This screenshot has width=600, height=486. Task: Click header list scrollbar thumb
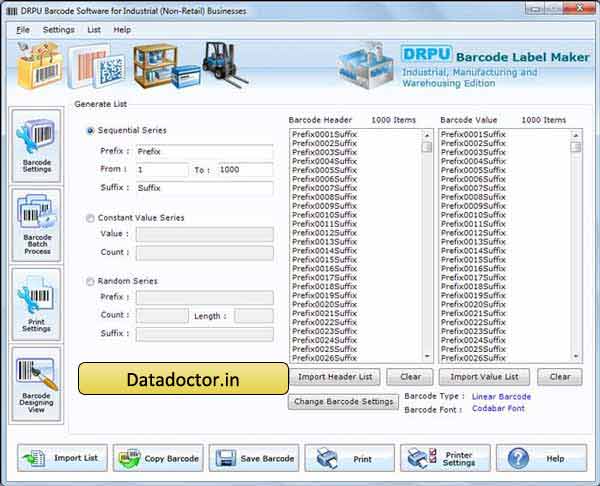427,147
